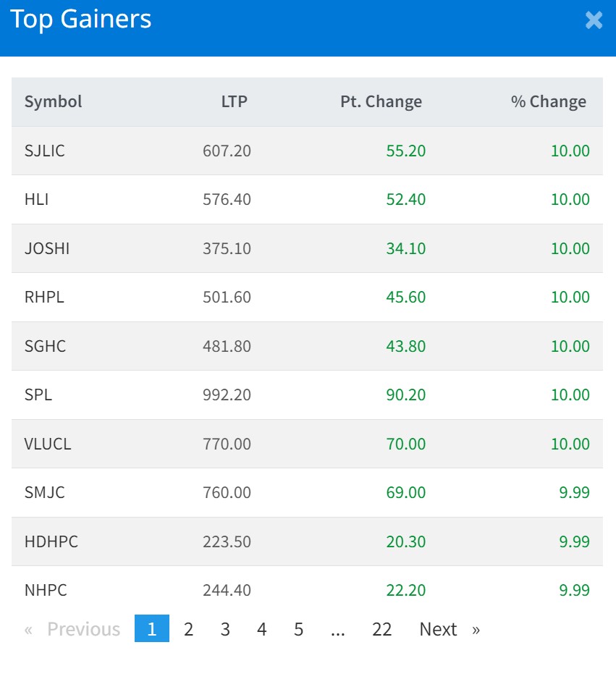Select the JOSHI symbol row
Screen dimensions: 616x679
coord(47,248)
